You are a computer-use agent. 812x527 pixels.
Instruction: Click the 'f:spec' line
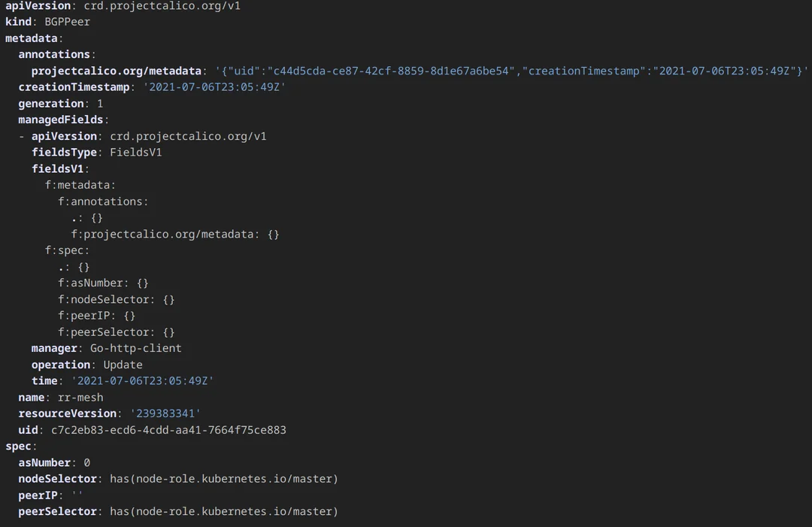tap(67, 250)
